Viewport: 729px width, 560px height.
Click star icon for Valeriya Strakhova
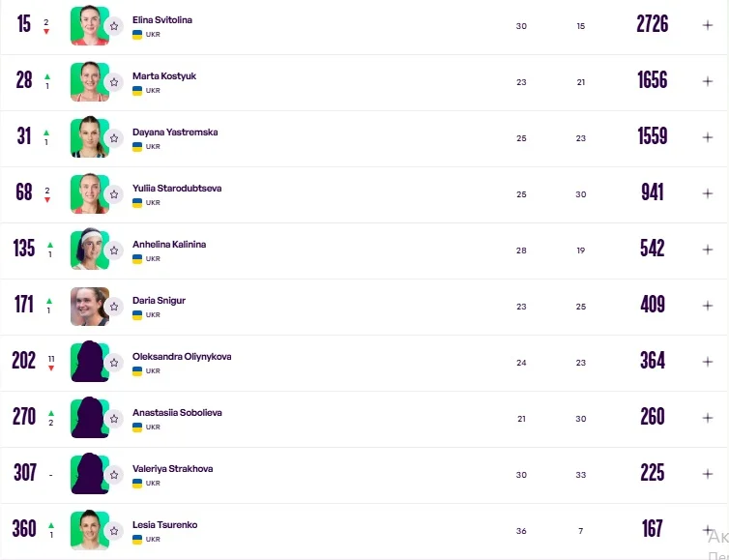114,475
